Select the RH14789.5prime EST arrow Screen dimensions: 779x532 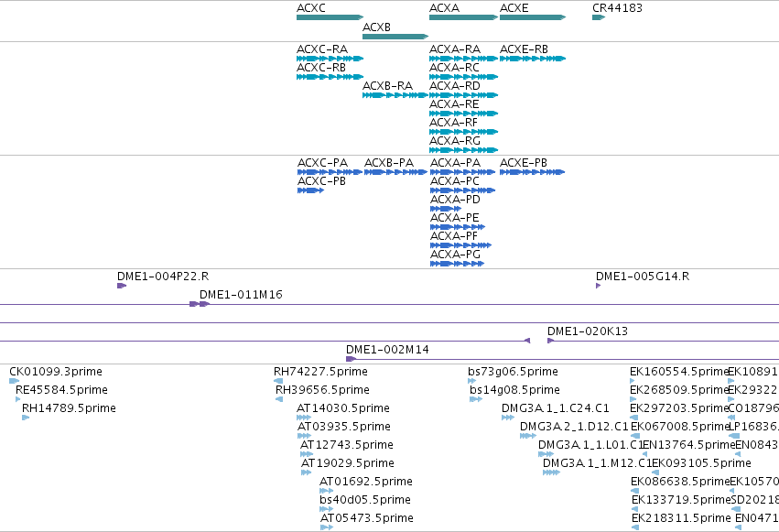pyautogui.click(x=26, y=418)
